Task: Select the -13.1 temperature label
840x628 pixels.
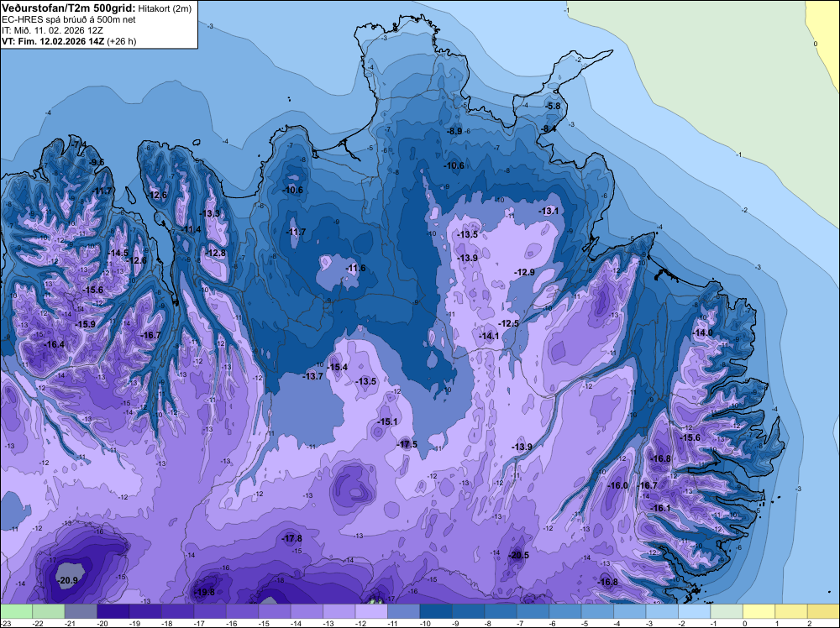Action: point(549,211)
